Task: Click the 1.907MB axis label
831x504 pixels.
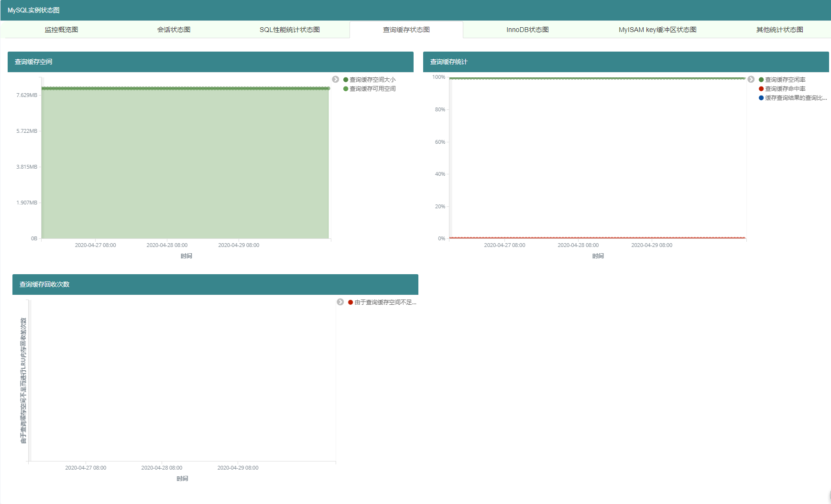Action: tap(27, 203)
